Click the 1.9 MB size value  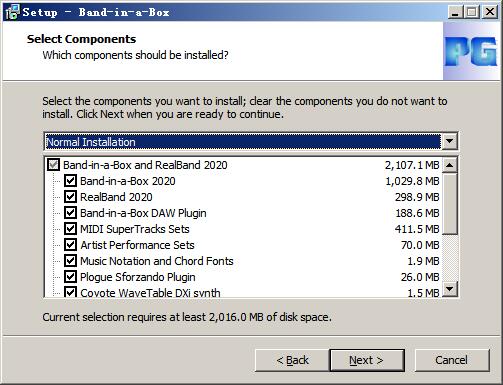(x=423, y=261)
